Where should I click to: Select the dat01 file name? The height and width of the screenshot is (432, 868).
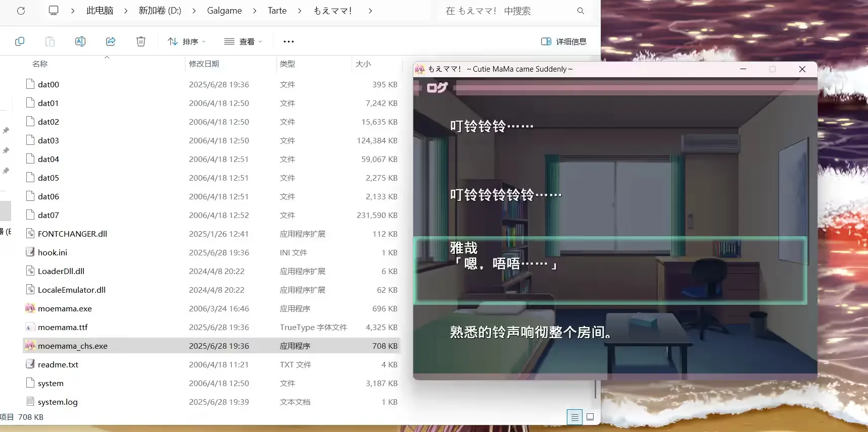tap(48, 103)
